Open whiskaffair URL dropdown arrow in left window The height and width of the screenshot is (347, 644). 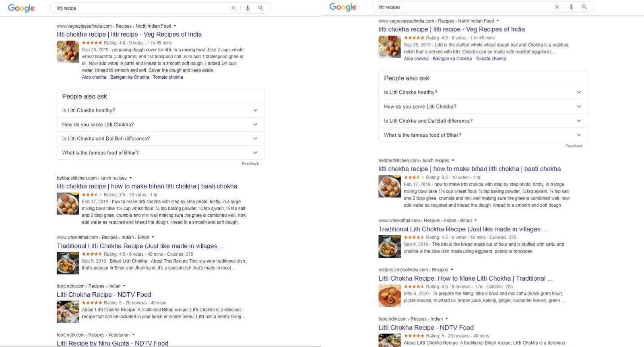tap(153, 237)
